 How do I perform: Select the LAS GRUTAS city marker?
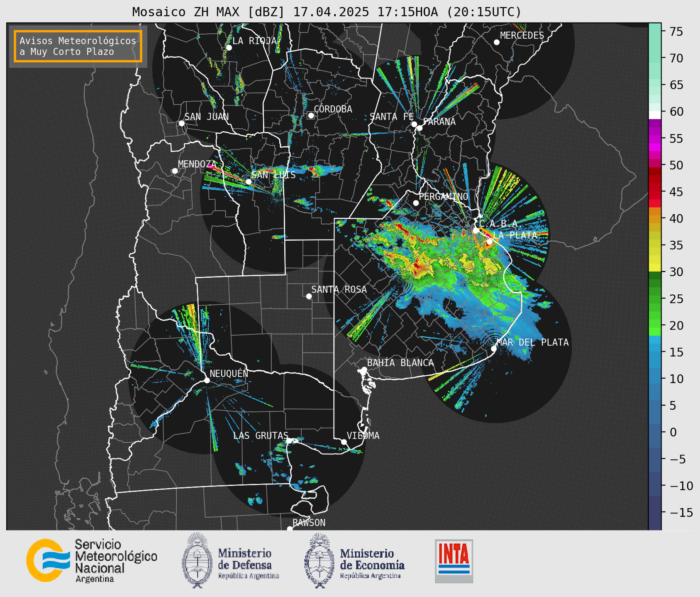point(289,440)
